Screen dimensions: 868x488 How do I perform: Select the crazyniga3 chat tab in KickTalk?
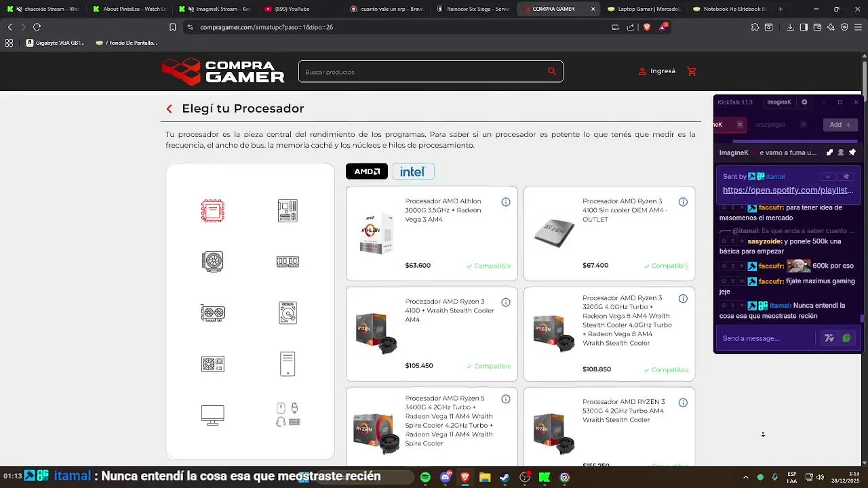[770, 125]
